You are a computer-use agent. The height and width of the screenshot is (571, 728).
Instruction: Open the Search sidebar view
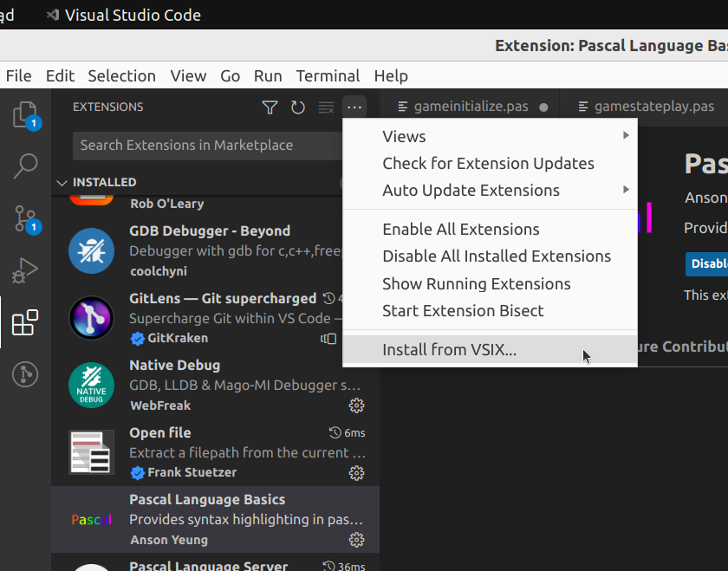coord(25,166)
